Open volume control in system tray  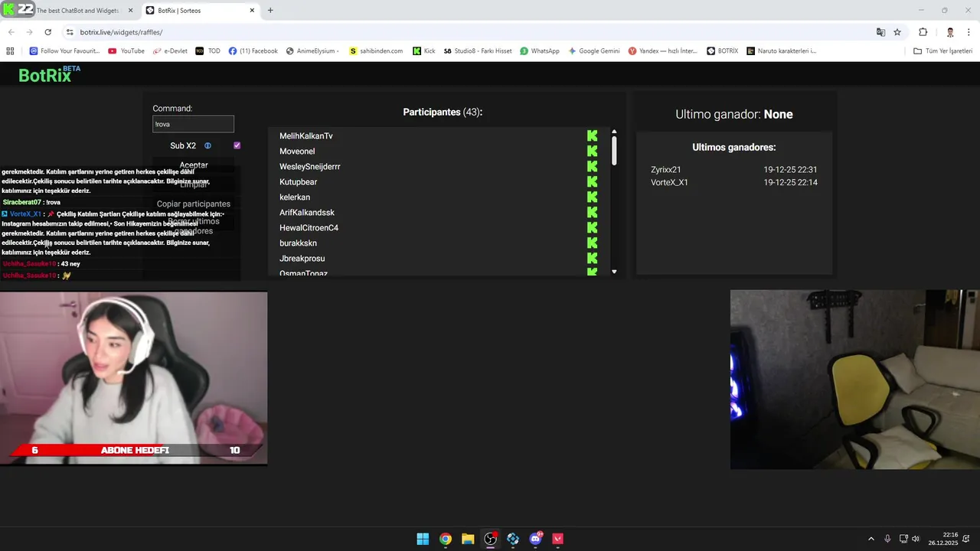click(x=916, y=539)
